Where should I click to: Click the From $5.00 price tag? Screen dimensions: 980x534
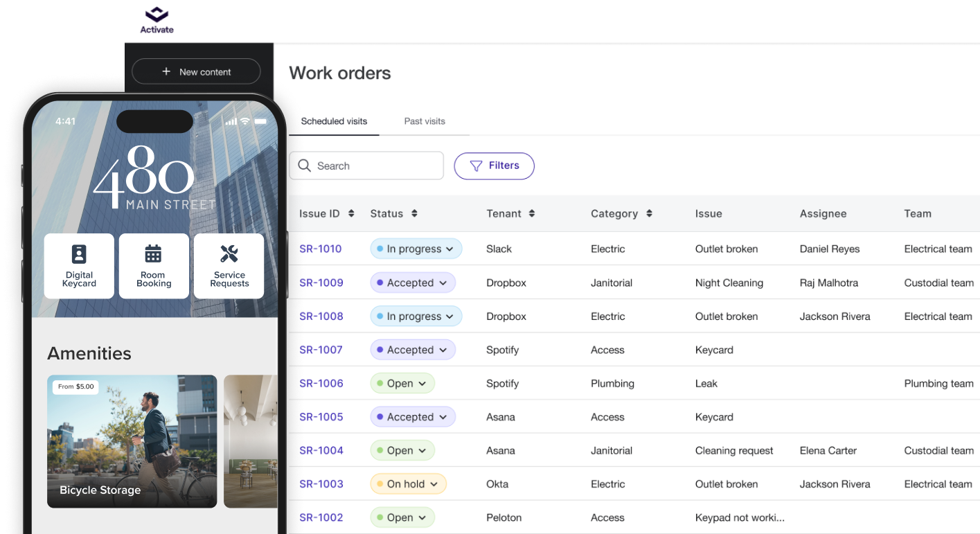[x=76, y=386]
